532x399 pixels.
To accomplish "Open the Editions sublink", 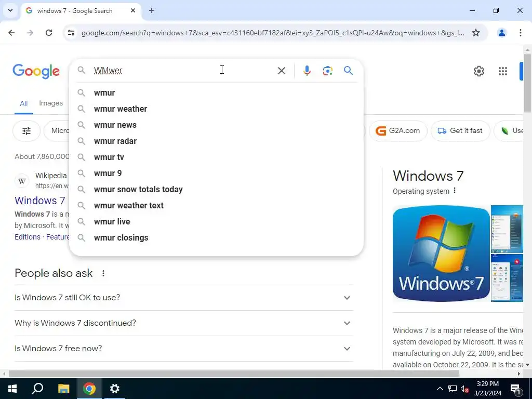I will pyautogui.click(x=28, y=237).
